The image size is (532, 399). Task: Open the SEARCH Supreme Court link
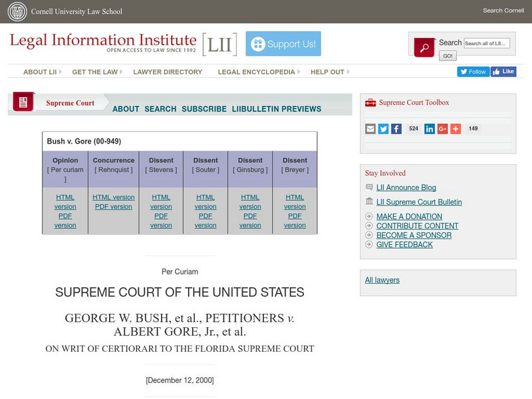pos(160,109)
